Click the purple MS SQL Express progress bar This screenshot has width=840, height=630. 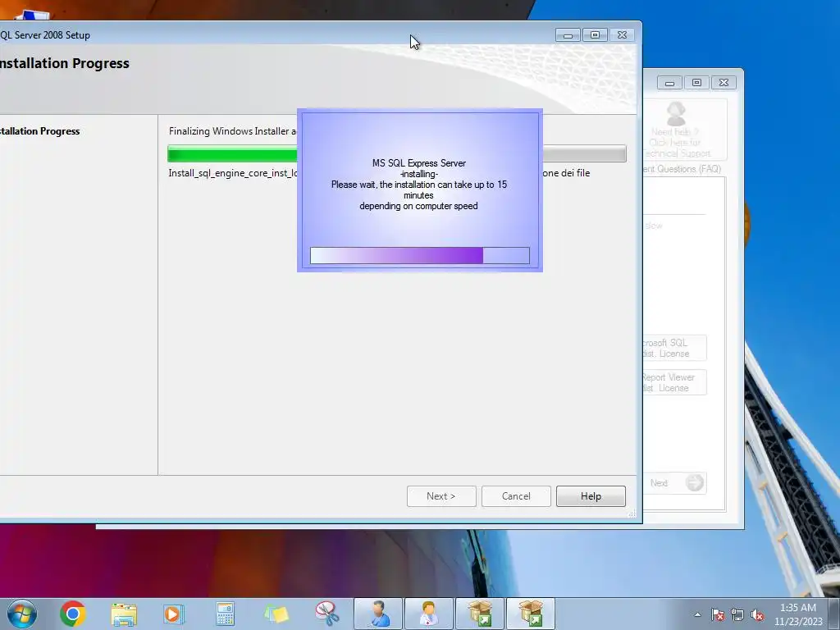[x=420, y=256]
